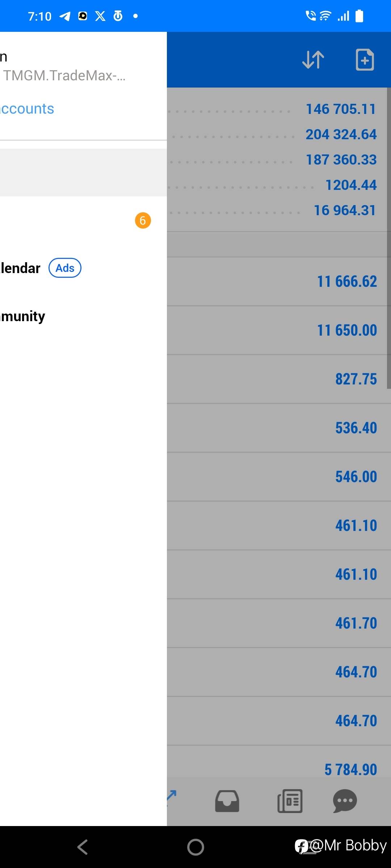Select the position row showing 11 666.62
Viewport: 391px width, 868px height.
[x=279, y=282]
